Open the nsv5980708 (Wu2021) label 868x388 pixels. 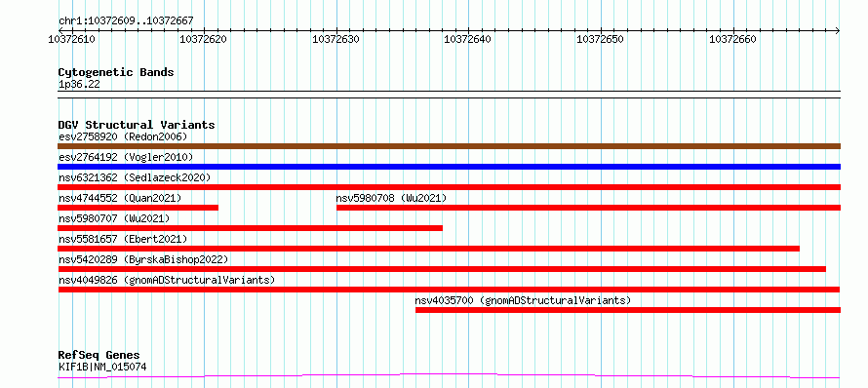391,198
